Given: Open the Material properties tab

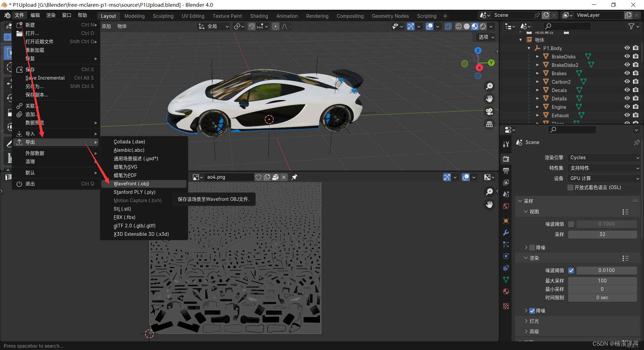Looking at the screenshot, I should point(506,291).
